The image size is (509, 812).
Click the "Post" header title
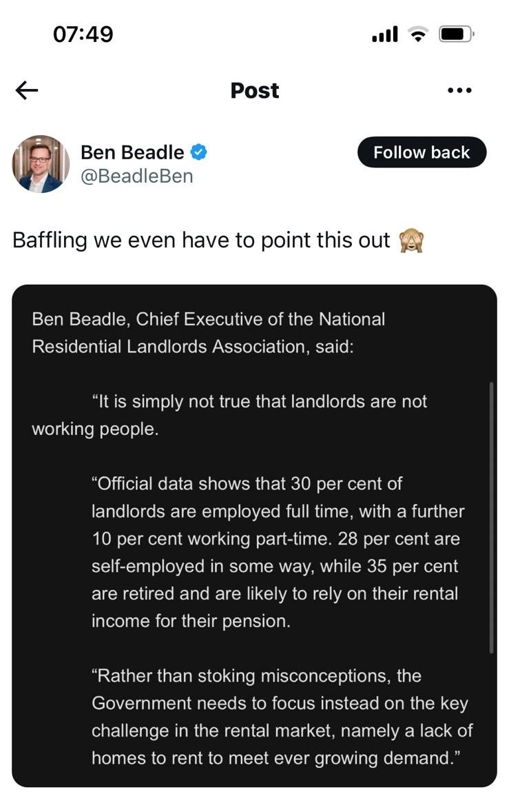click(x=255, y=90)
